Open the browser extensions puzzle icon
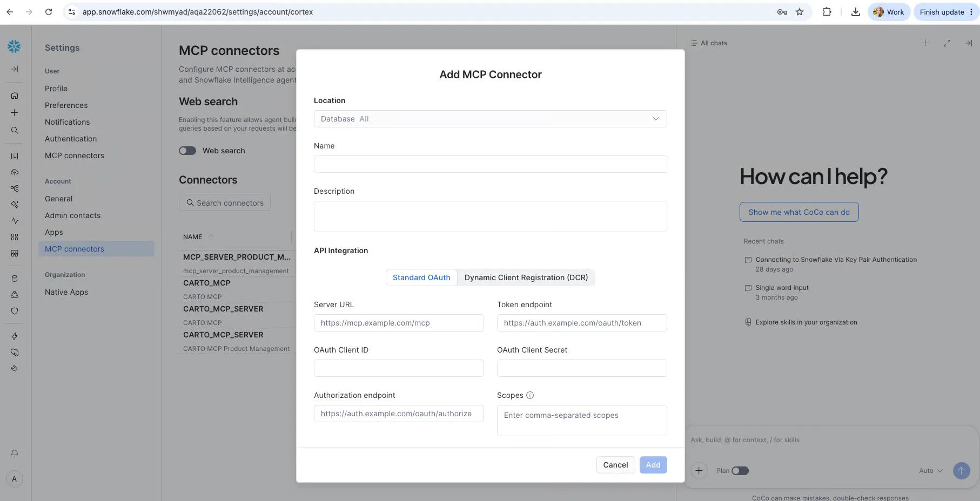This screenshot has width=980, height=501. (x=827, y=12)
